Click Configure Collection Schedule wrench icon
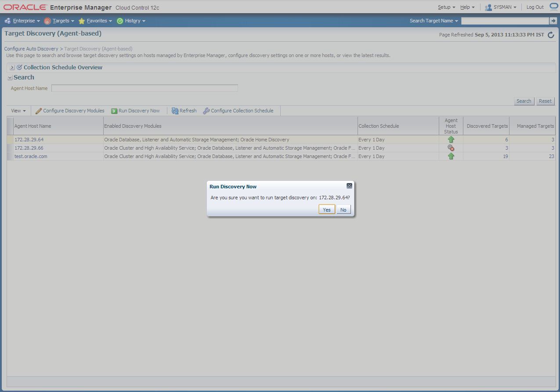The width and height of the screenshot is (560, 392). click(206, 111)
